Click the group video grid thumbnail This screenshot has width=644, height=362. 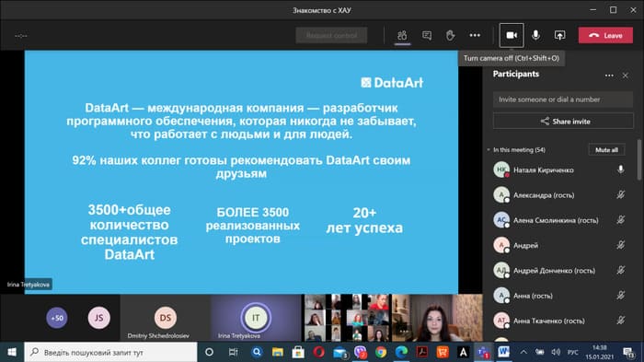click(347, 318)
